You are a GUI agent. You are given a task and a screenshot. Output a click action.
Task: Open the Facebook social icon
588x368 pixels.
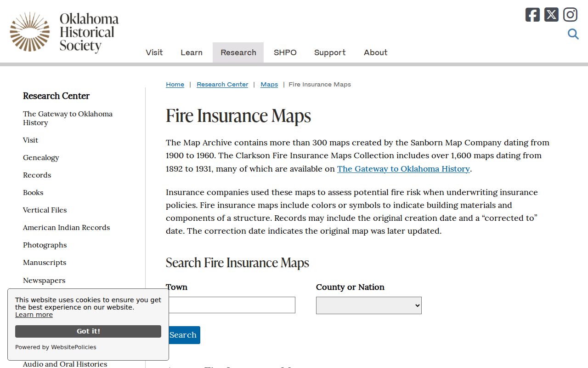coord(532,15)
